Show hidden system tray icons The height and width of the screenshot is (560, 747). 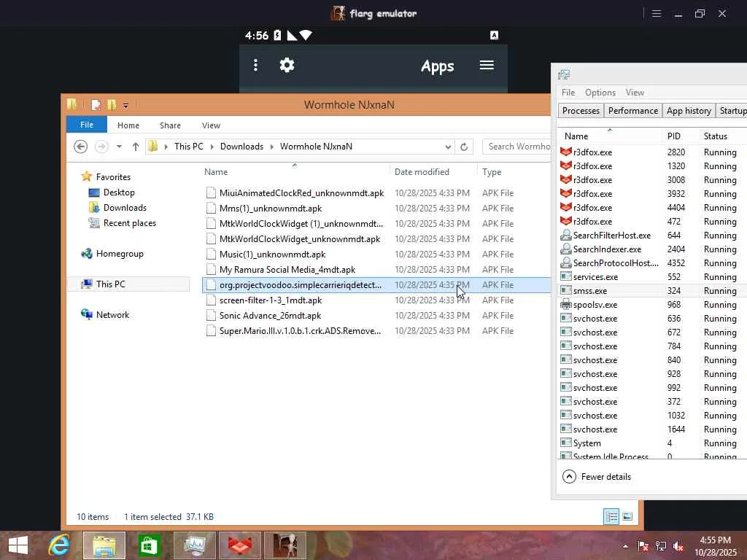[x=625, y=546]
